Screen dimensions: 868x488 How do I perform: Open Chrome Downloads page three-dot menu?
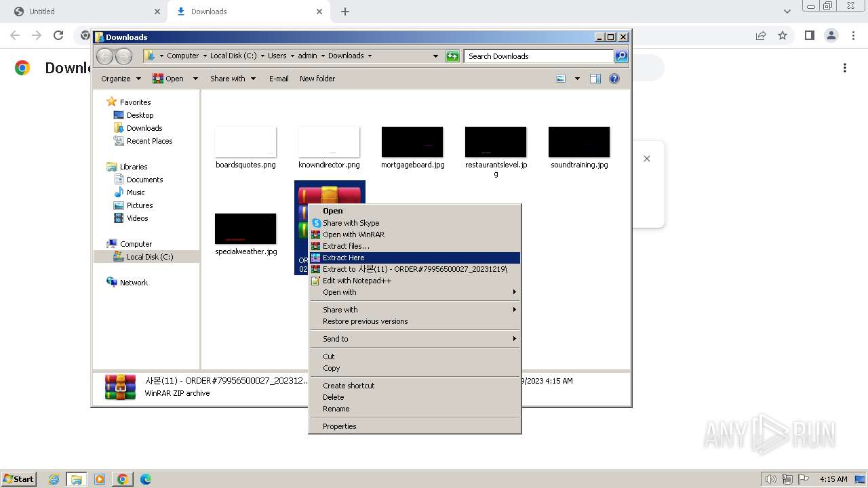(x=845, y=68)
